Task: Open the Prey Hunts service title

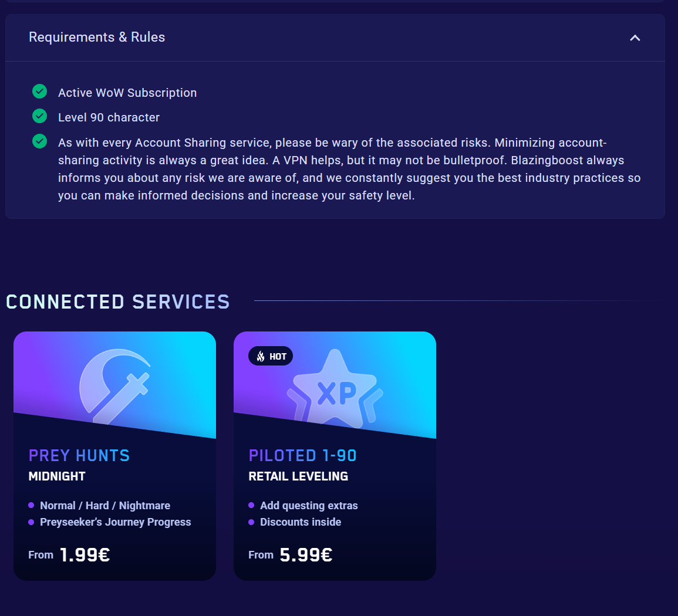Action: tap(79, 456)
